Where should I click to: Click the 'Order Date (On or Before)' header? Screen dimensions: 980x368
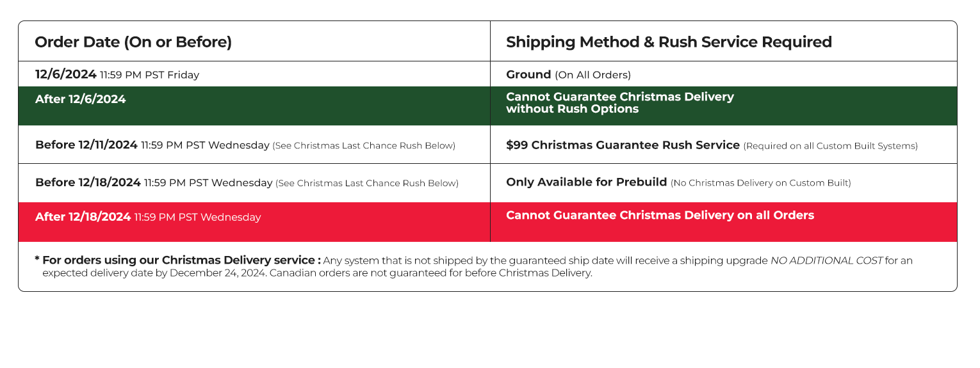(x=133, y=42)
